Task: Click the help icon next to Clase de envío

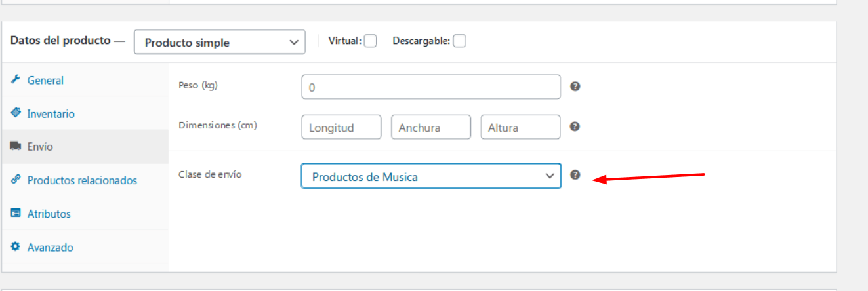Action: point(575,175)
